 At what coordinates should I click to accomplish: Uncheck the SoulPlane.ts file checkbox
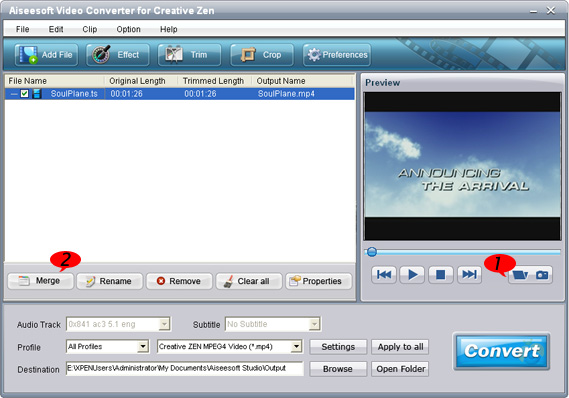(24, 94)
